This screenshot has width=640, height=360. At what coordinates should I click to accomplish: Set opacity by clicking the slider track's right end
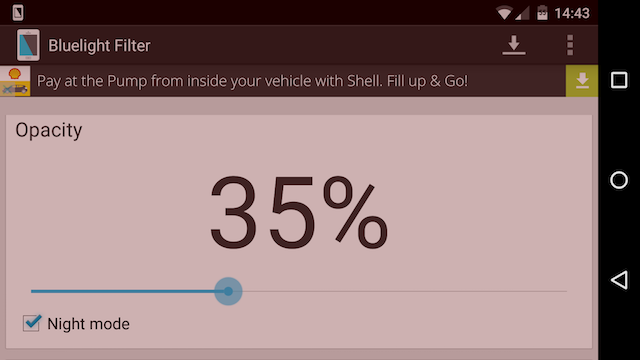565,291
